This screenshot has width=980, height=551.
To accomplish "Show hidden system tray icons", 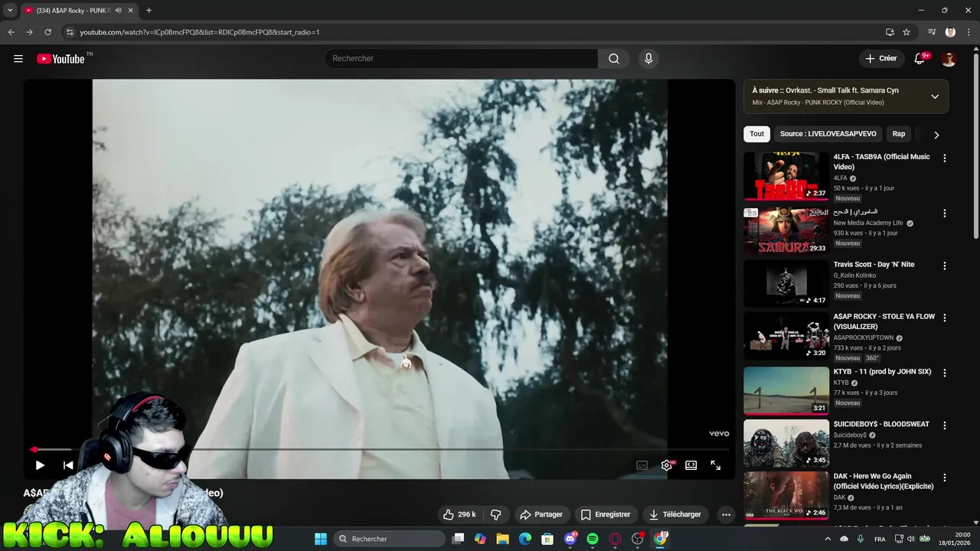I will (x=828, y=539).
